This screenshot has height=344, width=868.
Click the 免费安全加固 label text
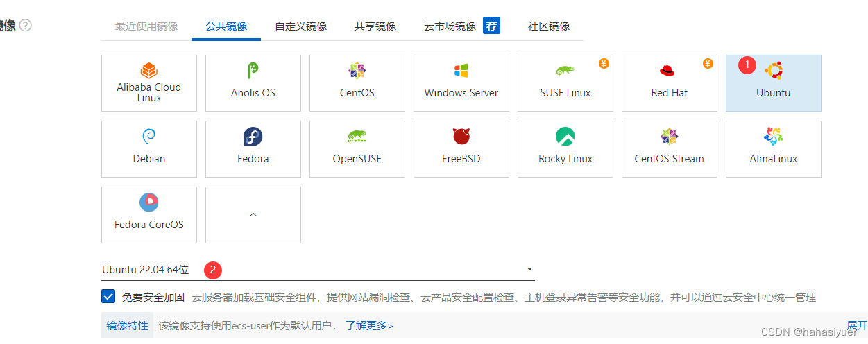(153, 298)
